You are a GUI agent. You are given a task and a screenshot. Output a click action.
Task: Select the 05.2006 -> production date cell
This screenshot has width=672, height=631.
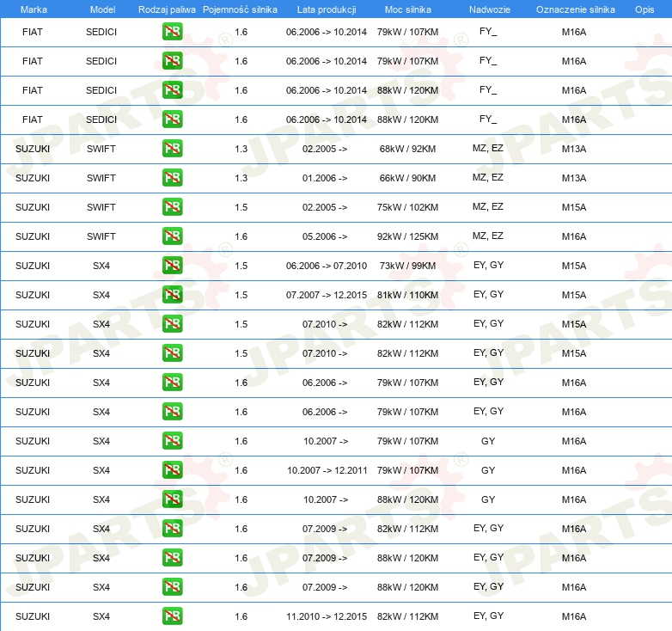click(x=325, y=236)
